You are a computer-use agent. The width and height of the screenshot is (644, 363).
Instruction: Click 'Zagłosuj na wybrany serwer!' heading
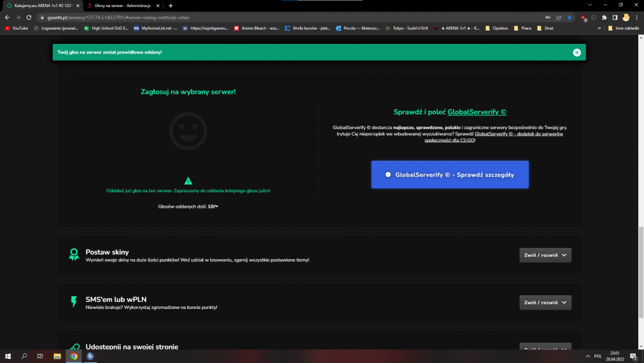[188, 92]
